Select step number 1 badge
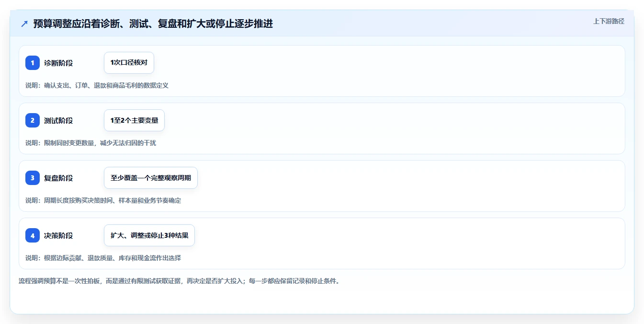Screen dimensions: 644x324 [33, 63]
